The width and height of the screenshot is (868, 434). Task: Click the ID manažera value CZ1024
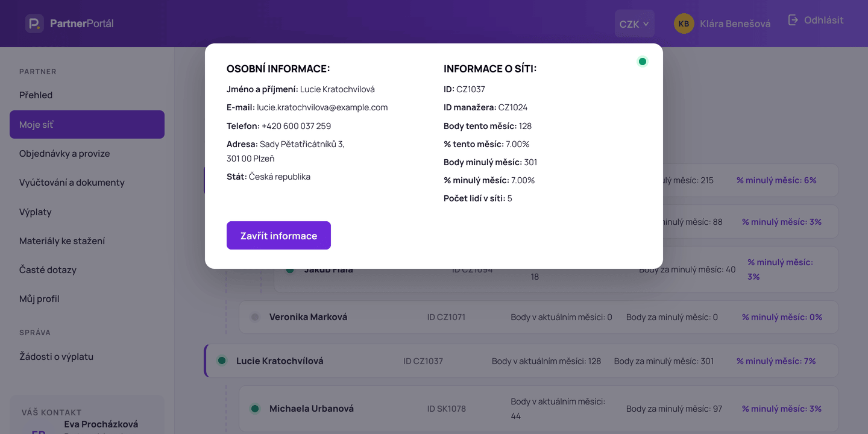click(513, 107)
